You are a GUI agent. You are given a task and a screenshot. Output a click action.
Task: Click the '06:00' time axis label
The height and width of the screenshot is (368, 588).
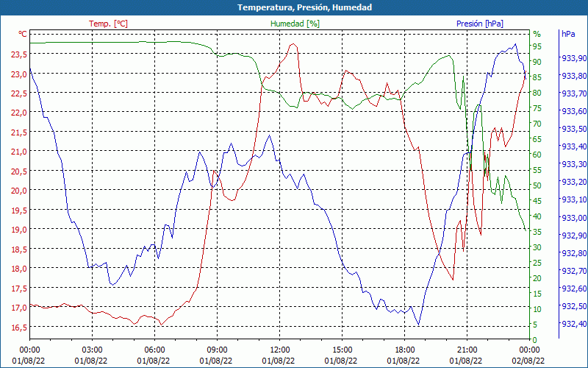tap(154, 350)
